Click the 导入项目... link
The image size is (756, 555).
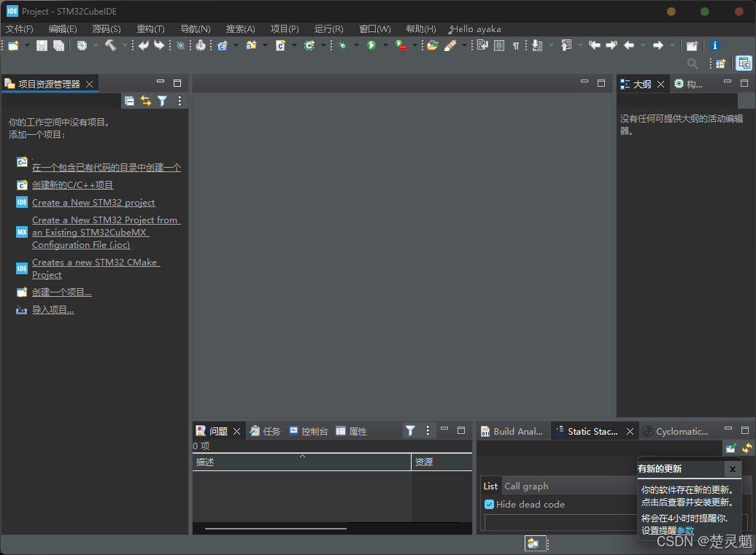pos(53,310)
